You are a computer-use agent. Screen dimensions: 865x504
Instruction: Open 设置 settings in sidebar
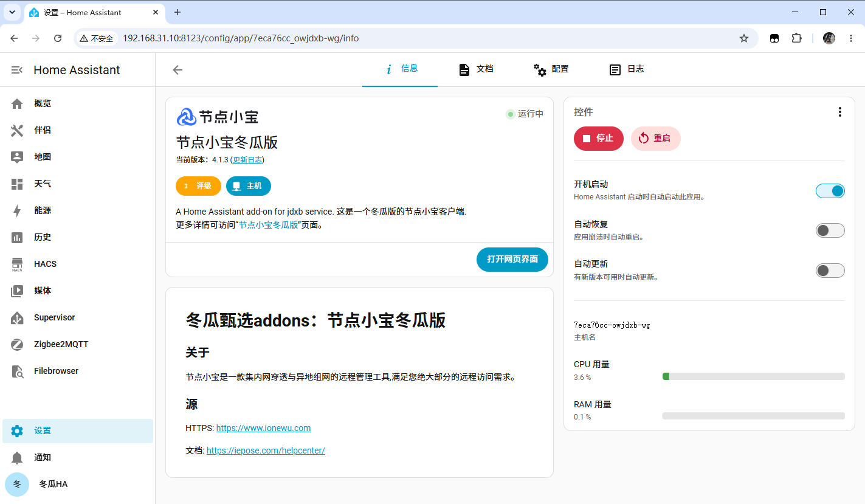(x=78, y=431)
